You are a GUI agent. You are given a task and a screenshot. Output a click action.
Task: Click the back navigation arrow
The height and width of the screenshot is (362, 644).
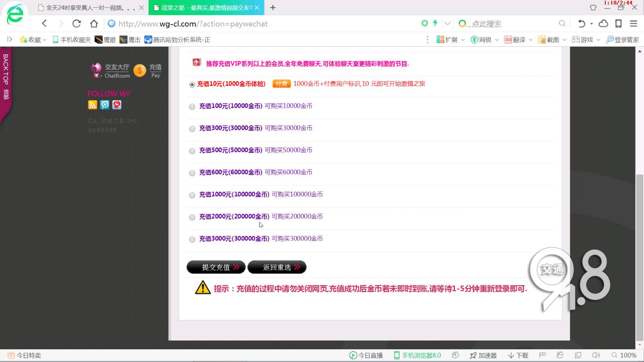[x=44, y=24]
